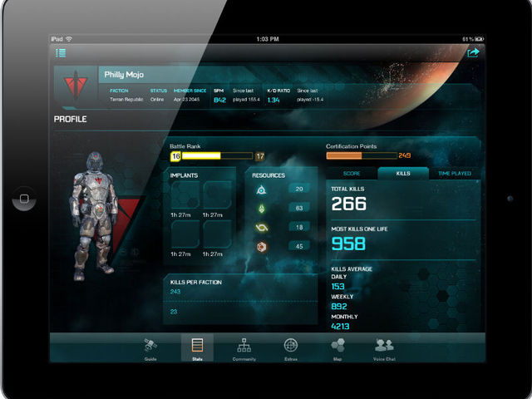Tap the KILLS PER FACTION heading
Screen dimensions: 532x399
tap(196, 283)
